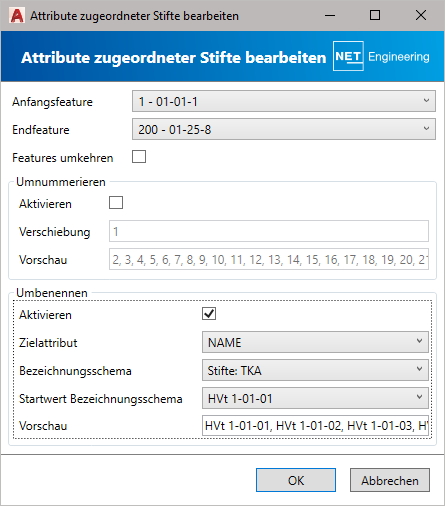
Task: Click the Umbenennen group label
Action: pyautogui.click(x=52, y=293)
